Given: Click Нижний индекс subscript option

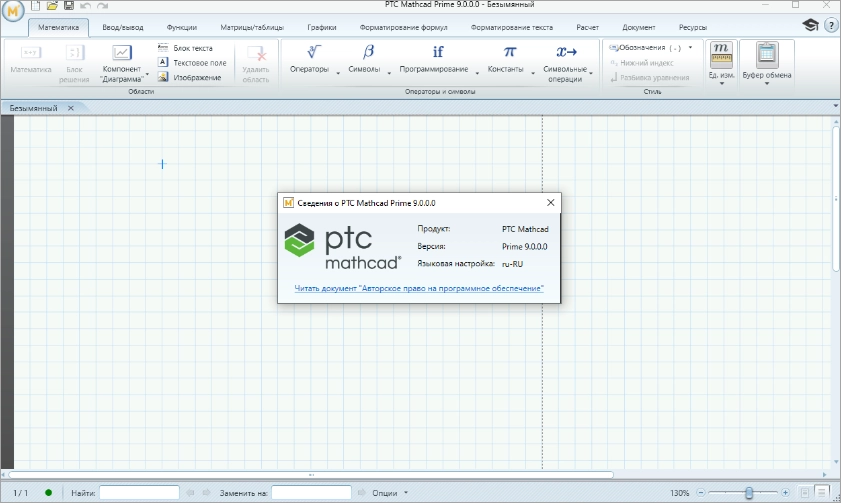Looking at the screenshot, I should (641, 63).
